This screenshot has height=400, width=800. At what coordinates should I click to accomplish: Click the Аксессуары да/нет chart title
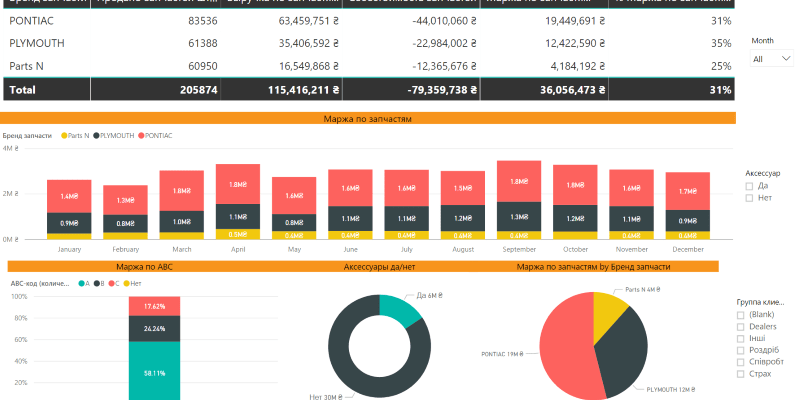[x=379, y=267]
